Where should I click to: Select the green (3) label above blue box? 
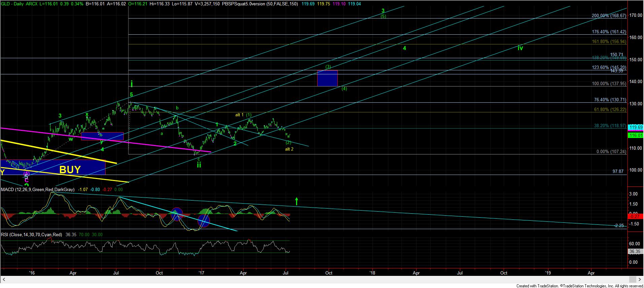(328, 67)
